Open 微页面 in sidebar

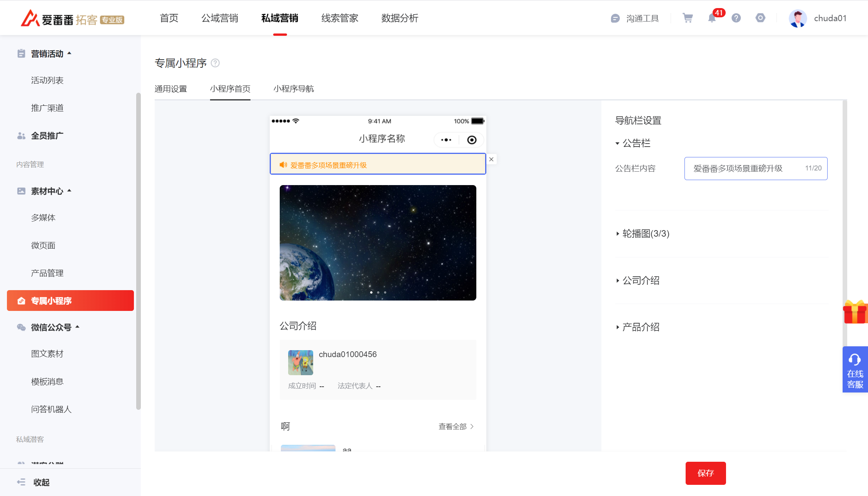pos(43,245)
